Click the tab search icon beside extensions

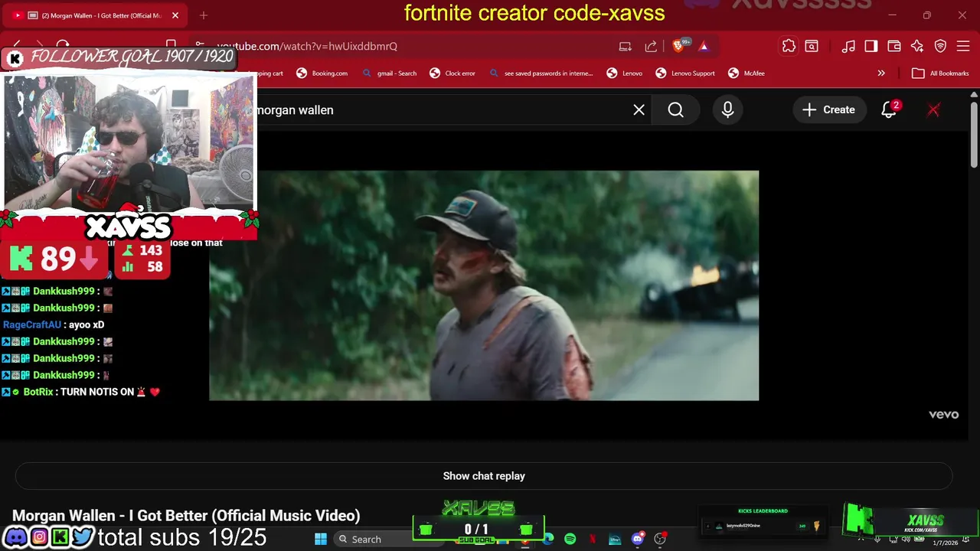[x=812, y=46]
